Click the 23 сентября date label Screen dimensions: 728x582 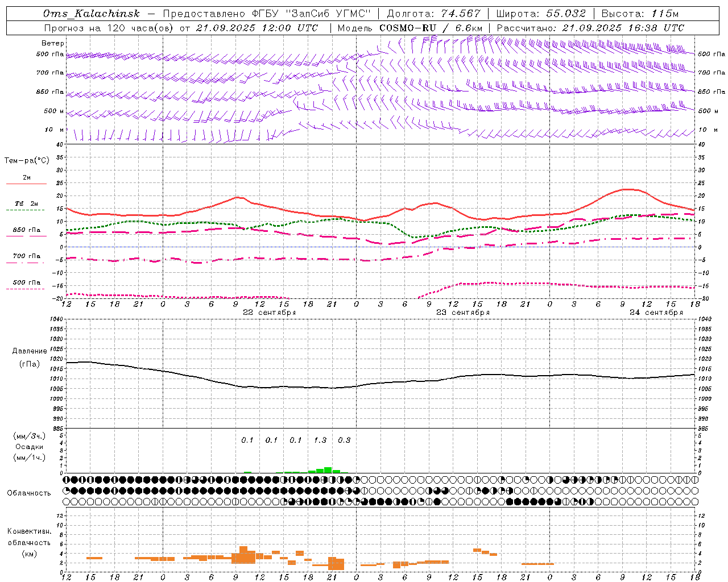point(463,313)
